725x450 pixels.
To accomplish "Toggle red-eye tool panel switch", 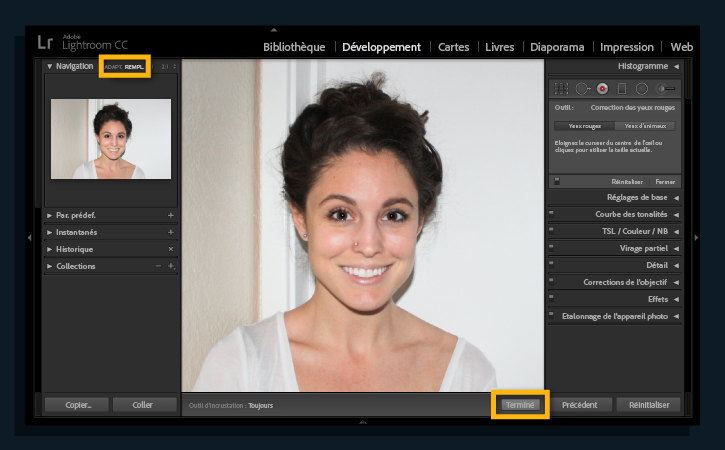I will [x=557, y=181].
